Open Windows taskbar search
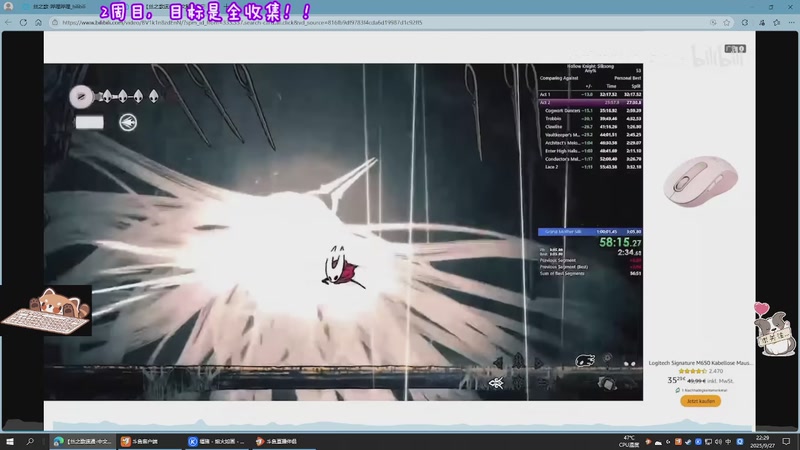Screen dimensions: 800x450 (x=30, y=441)
